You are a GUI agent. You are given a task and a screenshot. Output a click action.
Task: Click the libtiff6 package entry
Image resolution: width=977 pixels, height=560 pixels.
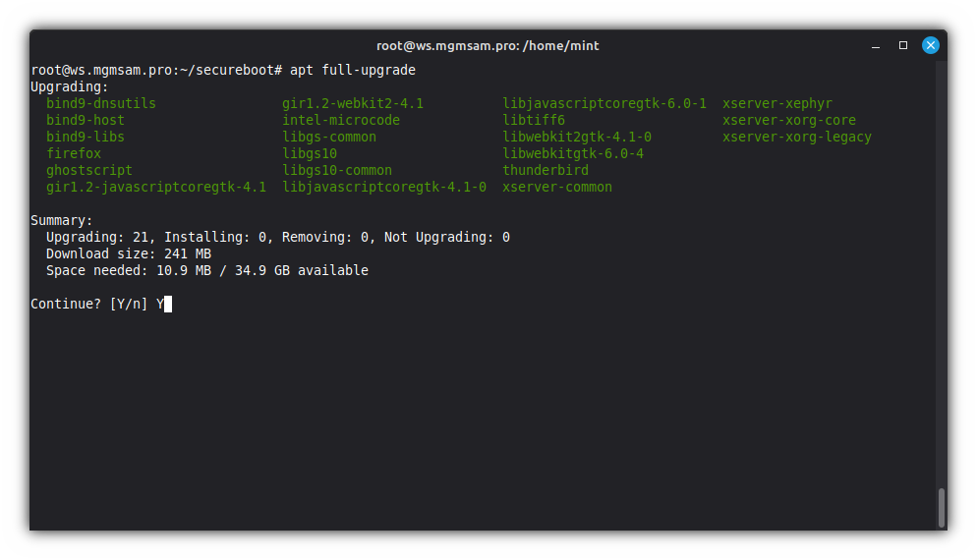point(534,120)
